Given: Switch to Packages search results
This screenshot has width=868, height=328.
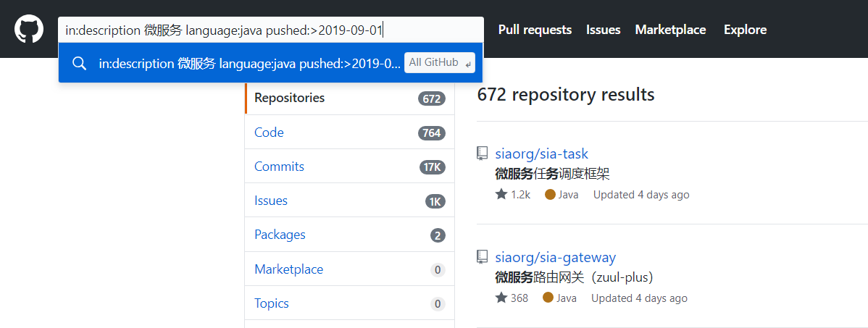Looking at the screenshot, I should pos(350,235).
